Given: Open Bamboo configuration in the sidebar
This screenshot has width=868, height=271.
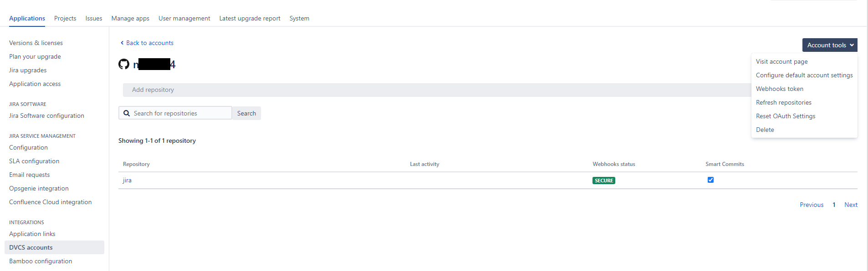Looking at the screenshot, I should [41, 261].
